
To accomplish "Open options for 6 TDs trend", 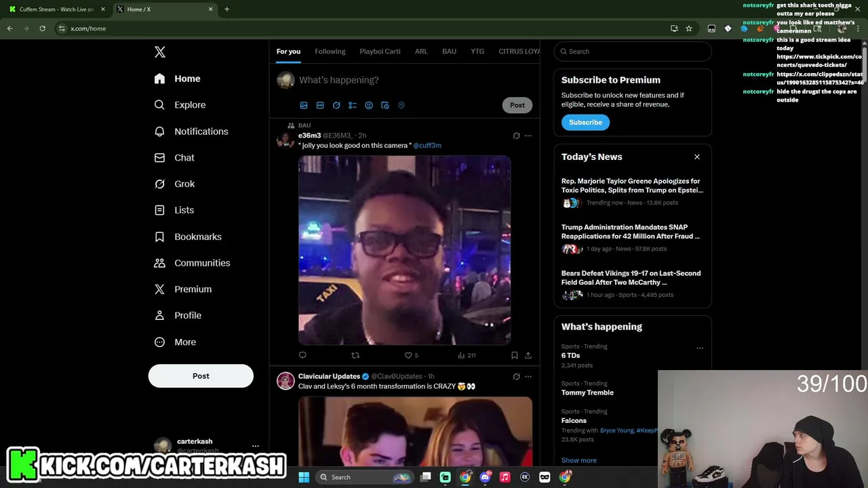I will click(700, 348).
